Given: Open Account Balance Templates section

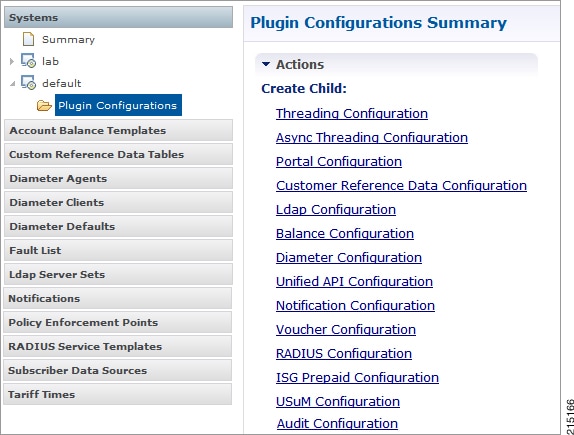Looking at the screenshot, I should 118,130.
